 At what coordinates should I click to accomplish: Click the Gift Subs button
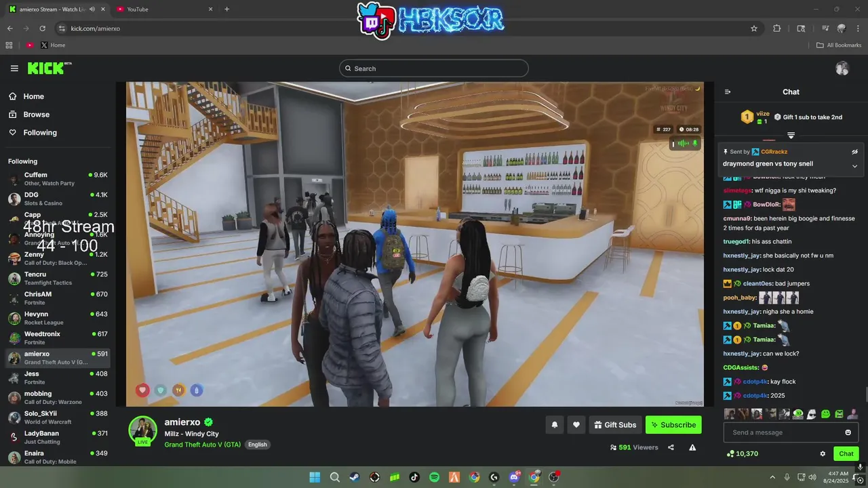pyautogui.click(x=615, y=425)
